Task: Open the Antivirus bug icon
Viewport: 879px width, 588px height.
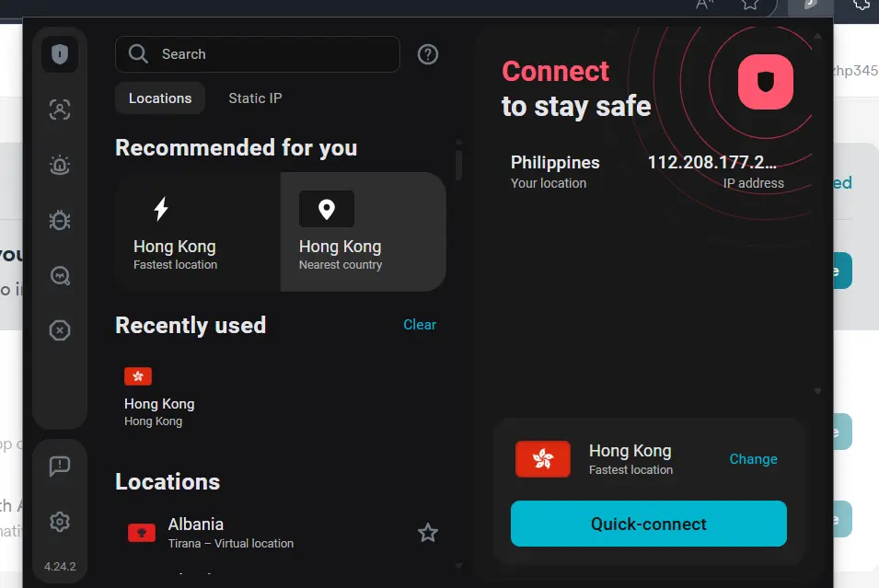Action: coord(60,220)
